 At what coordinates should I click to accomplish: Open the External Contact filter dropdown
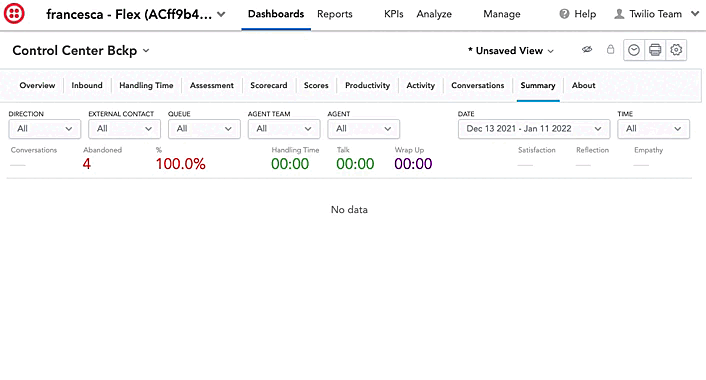124,129
